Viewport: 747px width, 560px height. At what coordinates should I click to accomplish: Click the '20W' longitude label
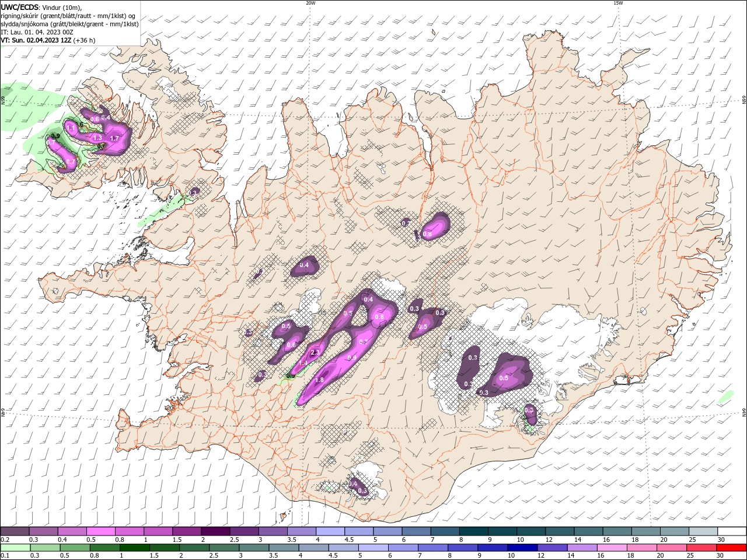tap(310, 3)
